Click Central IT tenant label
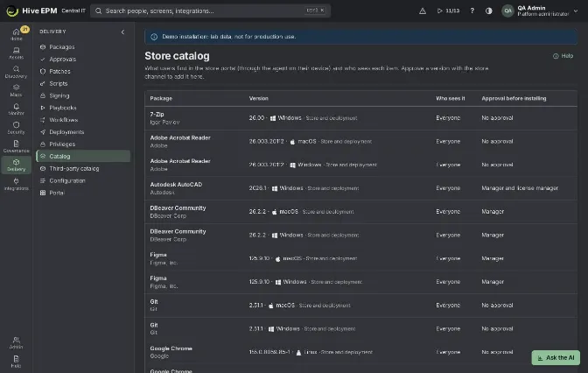Screen dimensions: 588x373 click(x=73, y=11)
